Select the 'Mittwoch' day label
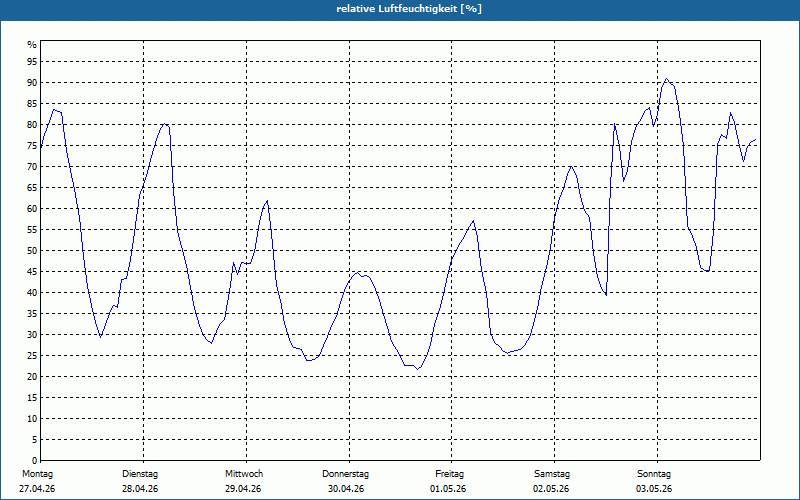 click(x=244, y=474)
